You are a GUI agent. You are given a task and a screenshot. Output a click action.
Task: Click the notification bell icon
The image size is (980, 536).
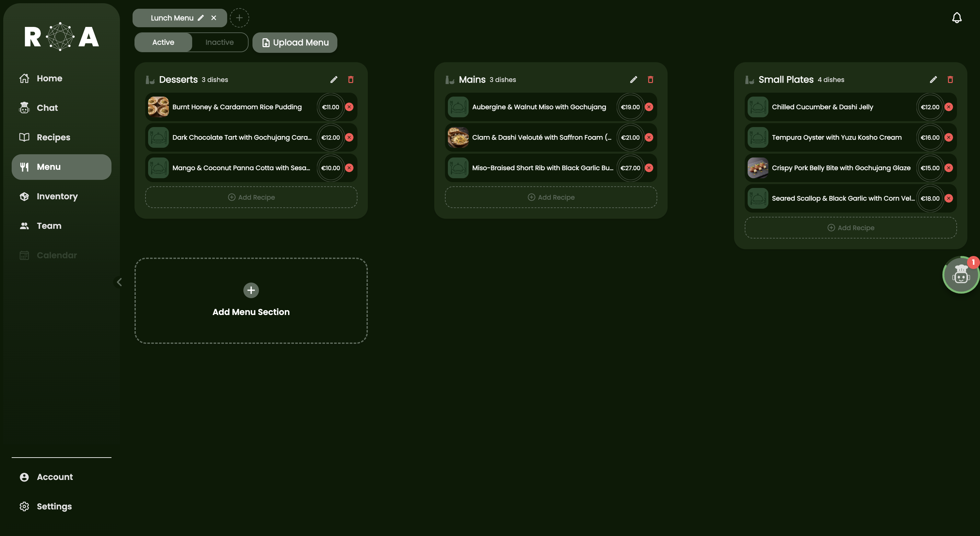[956, 18]
